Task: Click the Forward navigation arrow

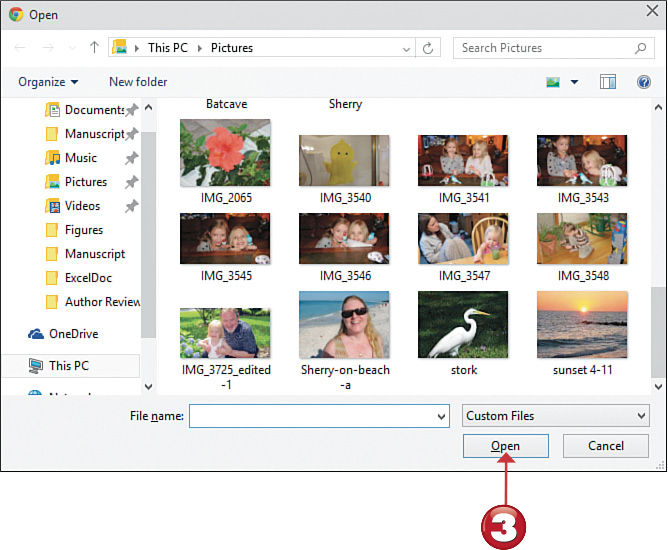Action: 48,48
